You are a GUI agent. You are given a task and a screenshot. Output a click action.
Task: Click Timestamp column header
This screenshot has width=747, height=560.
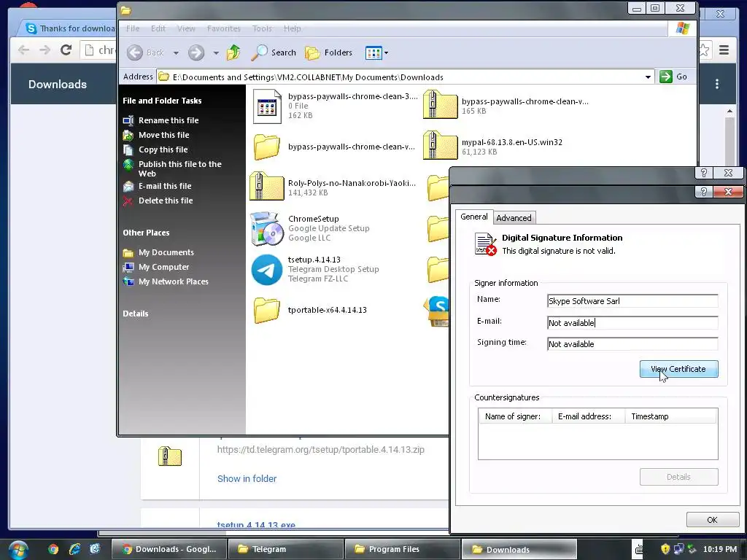pos(671,416)
